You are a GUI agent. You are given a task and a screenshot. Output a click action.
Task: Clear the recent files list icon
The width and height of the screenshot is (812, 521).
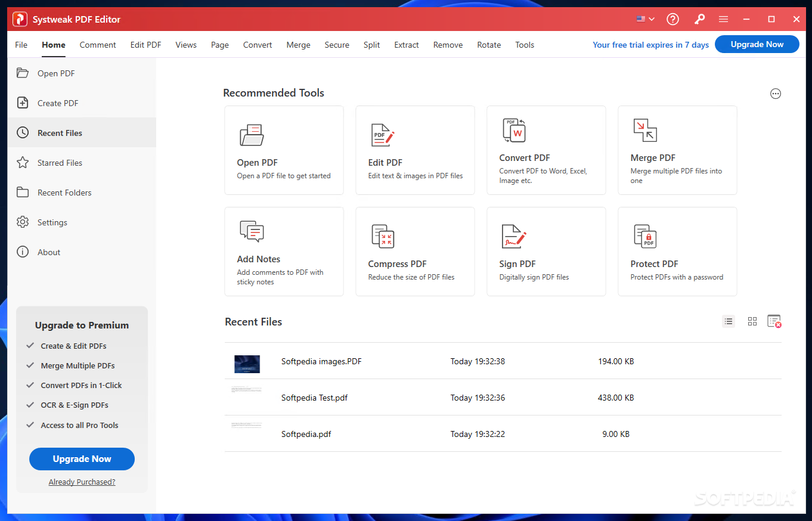click(774, 321)
